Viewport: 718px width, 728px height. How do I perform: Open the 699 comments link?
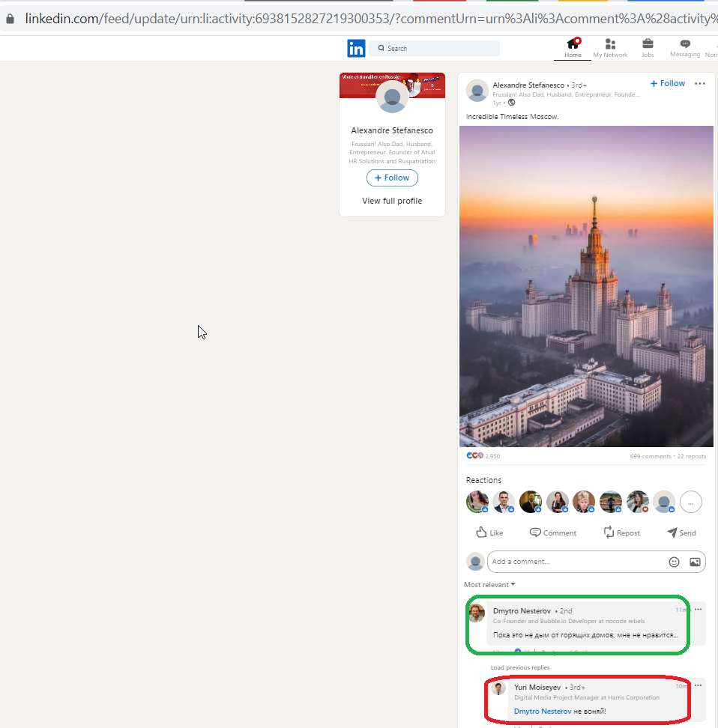click(651, 456)
